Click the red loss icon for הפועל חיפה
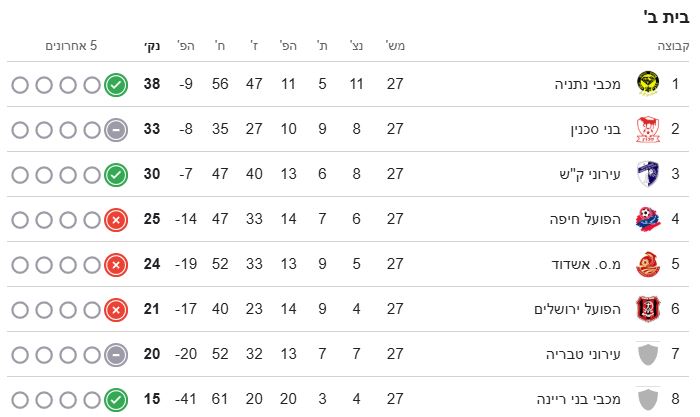 coord(116,219)
